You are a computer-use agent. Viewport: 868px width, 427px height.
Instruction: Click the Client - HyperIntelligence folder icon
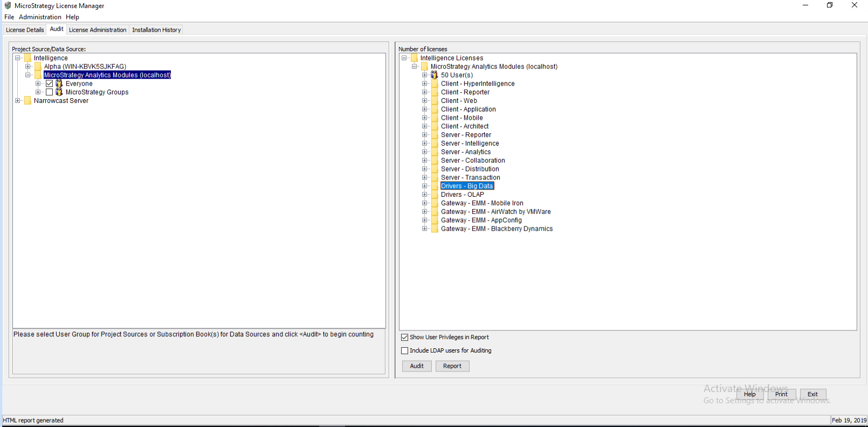435,84
